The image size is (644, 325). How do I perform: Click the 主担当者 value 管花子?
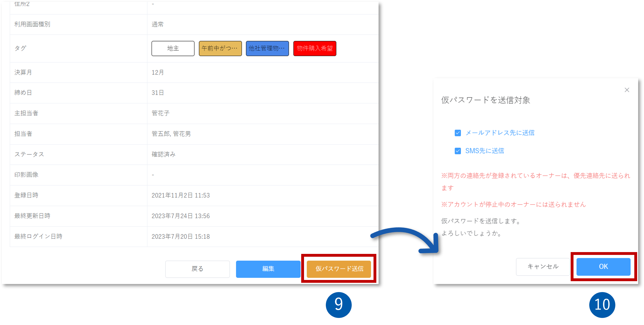(160, 113)
